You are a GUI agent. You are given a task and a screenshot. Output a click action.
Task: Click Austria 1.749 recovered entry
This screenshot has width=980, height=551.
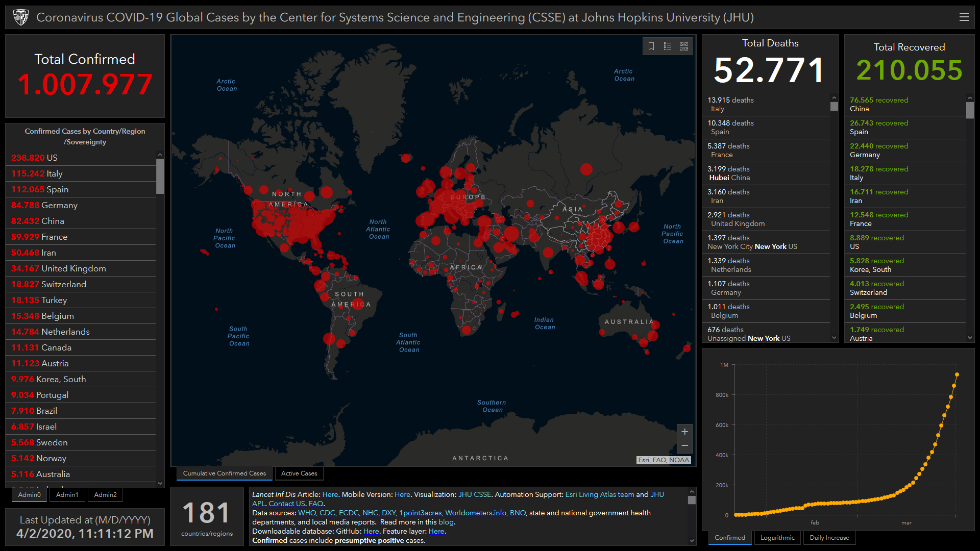pyautogui.click(x=906, y=334)
